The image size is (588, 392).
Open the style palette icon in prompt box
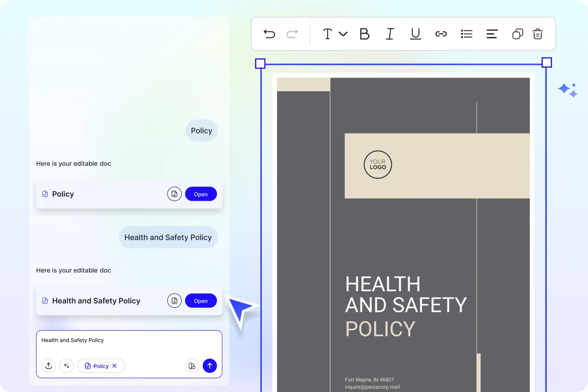pyautogui.click(x=192, y=366)
